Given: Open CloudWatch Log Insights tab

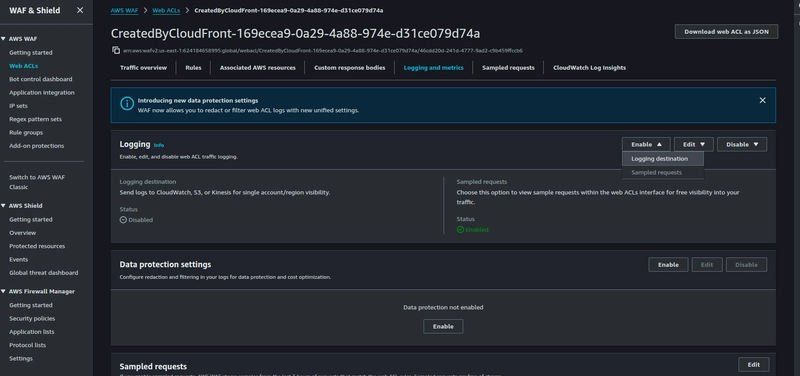Looking at the screenshot, I should pyautogui.click(x=589, y=67).
